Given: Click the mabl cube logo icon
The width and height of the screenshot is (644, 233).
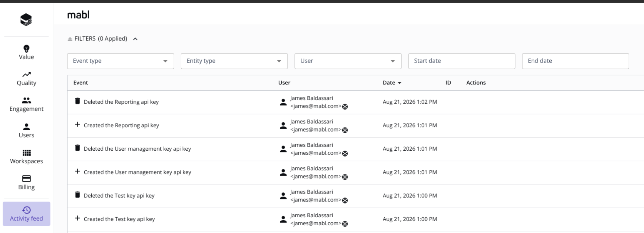Looking at the screenshot, I should click(x=26, y=20).
